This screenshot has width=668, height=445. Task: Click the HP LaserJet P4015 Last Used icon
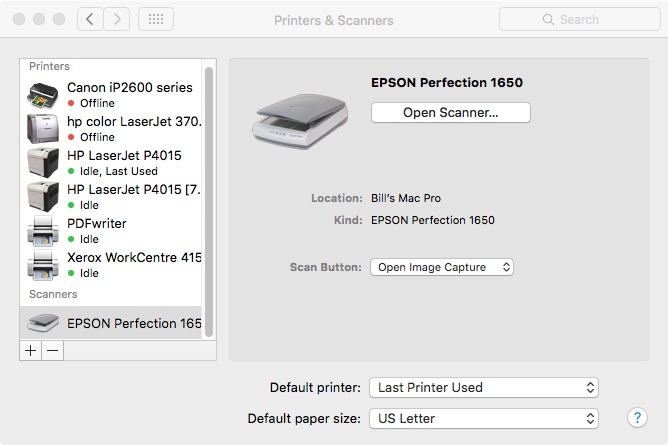43,163
